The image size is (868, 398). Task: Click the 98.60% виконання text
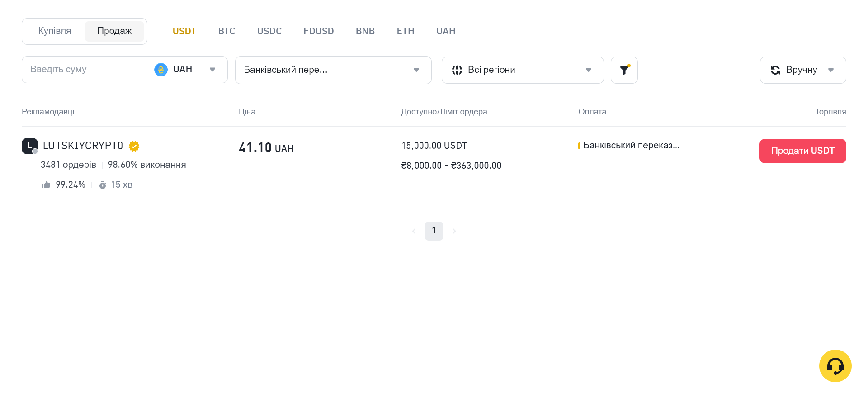[x=147, y=165]
